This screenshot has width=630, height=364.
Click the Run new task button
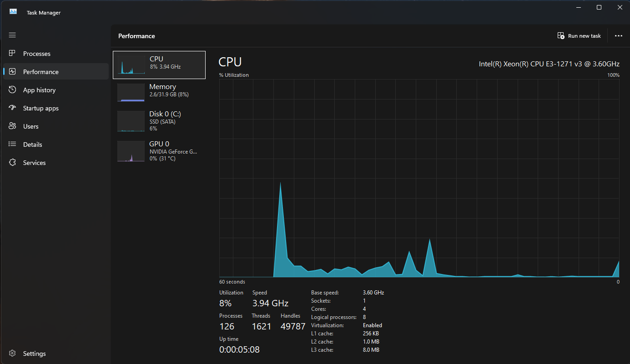pyautogui.click(x=579, y=36)
